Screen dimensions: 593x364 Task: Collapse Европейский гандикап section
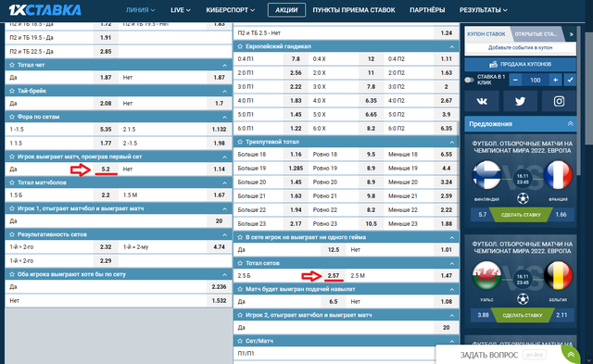pos(452,47)
